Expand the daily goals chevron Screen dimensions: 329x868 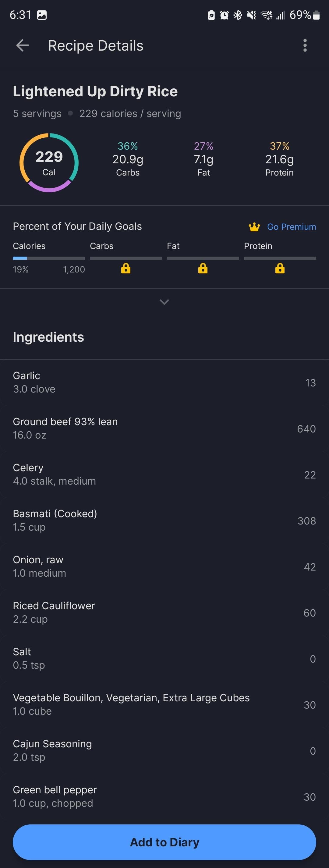click(164, 302)
